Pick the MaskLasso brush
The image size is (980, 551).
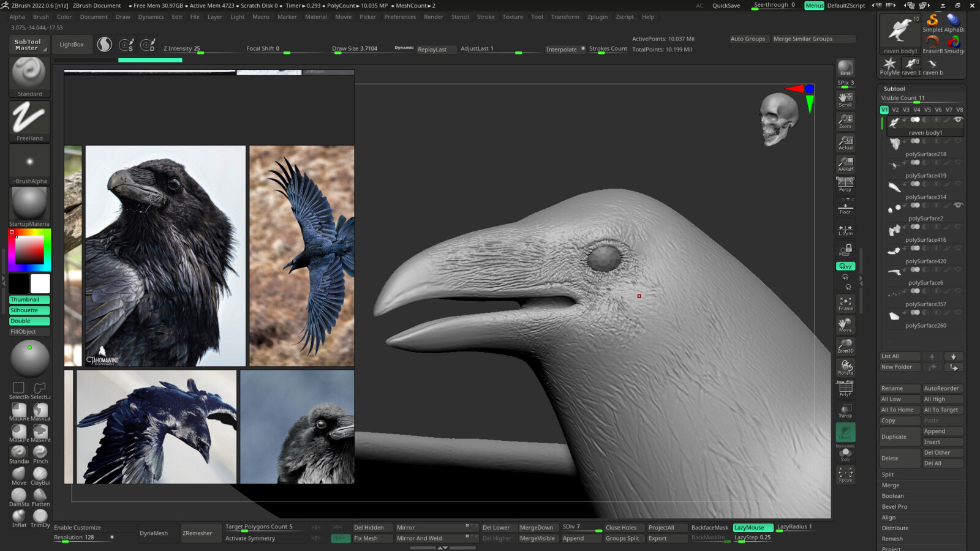(40, 412)
